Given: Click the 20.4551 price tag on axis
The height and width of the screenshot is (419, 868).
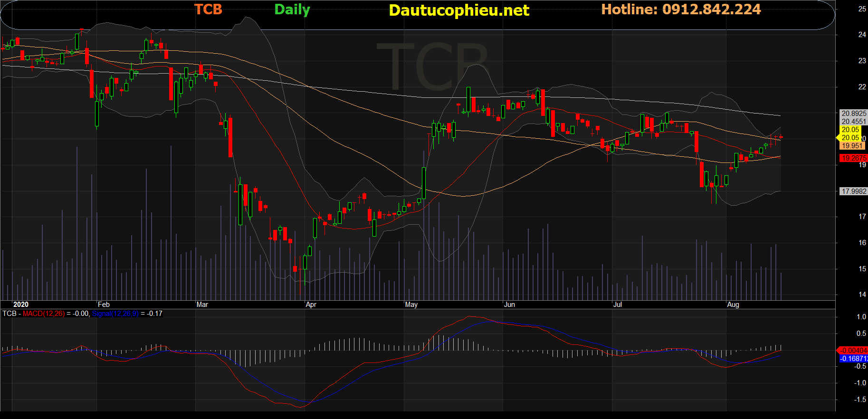Looking at the screenshot, I should coord(854,122).
